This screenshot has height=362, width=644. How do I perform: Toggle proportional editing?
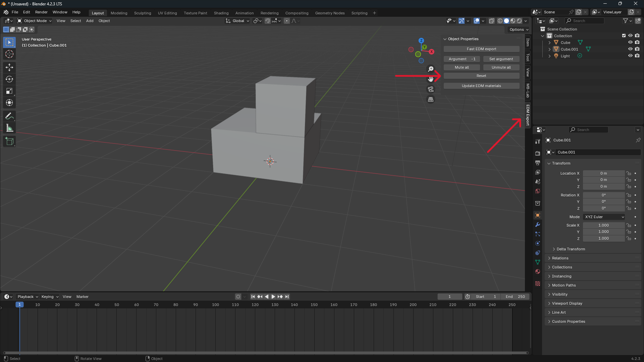(287, 21)
